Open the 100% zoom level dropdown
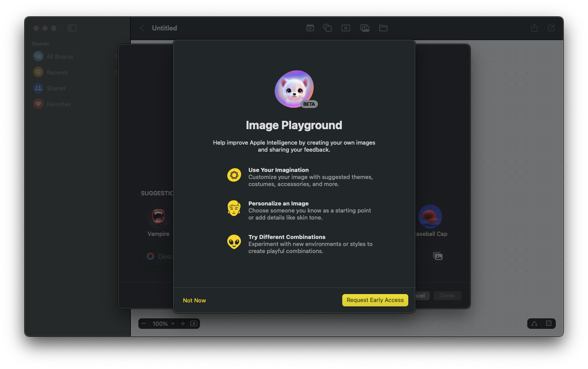Screen dimensions: 588x369 coord(163,324)
